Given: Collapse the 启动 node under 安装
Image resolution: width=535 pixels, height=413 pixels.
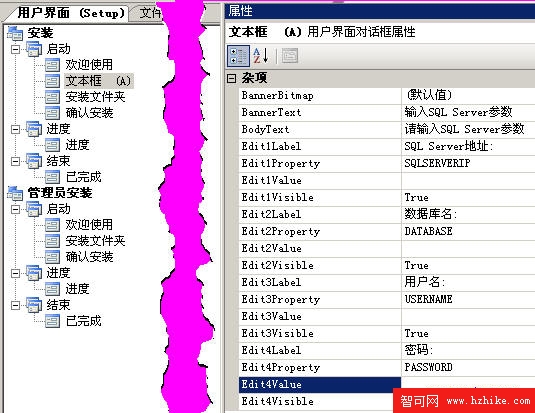Looking at the screenshot, I should (15, 49).
